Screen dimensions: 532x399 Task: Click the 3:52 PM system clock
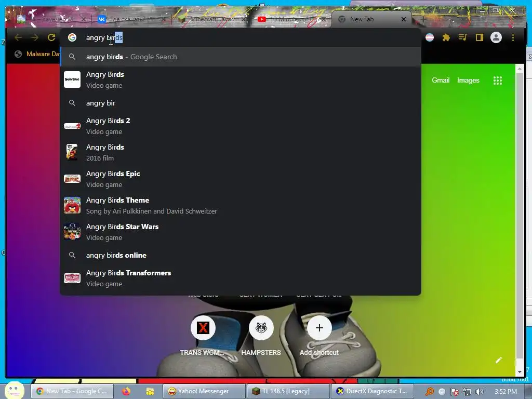506,392
